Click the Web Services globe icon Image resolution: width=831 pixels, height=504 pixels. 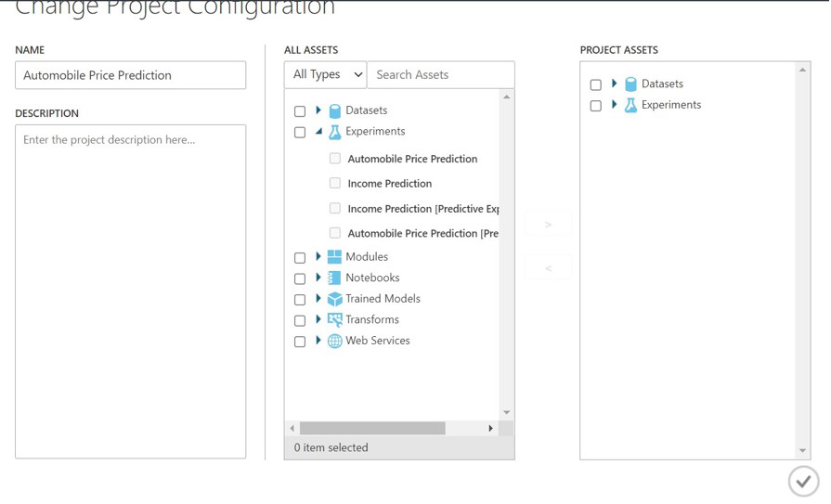pyautogui.click(x=334, y=342)
